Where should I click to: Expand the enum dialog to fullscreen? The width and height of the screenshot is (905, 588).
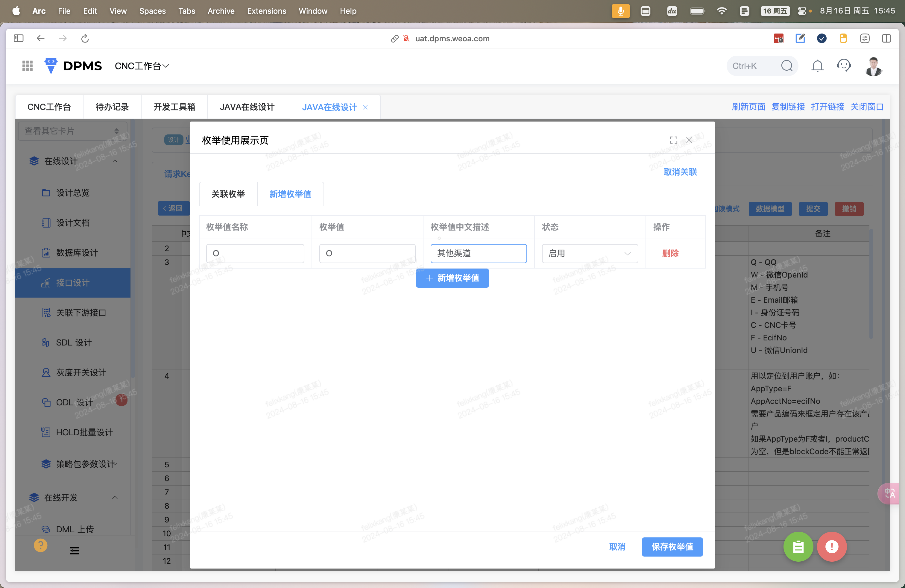point(673,140)
